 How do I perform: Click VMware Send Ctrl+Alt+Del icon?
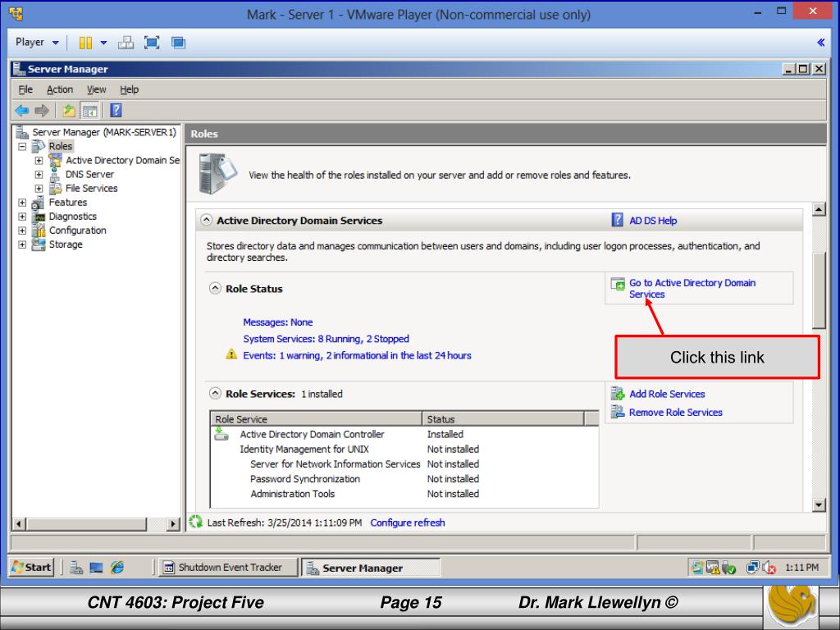[126, 43]
